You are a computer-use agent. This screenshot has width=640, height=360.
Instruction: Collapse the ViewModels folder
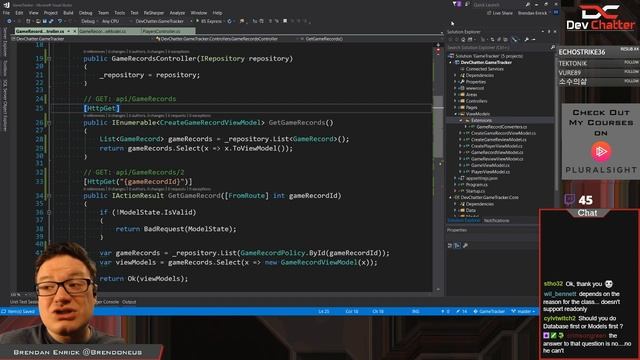pyautogui.click(x=456, y=114)
